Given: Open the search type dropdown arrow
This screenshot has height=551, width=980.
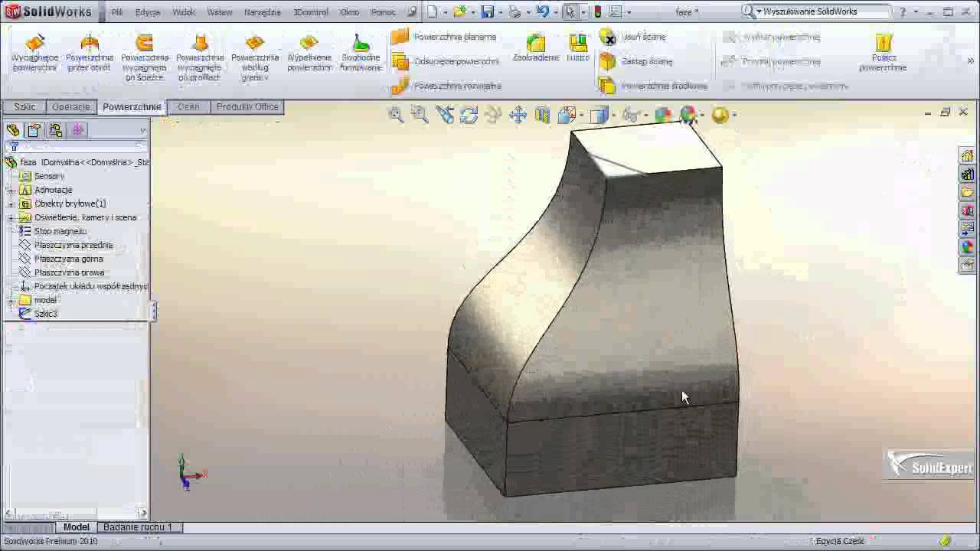Looking at the screenshot, I should click(x=758, y=12).
